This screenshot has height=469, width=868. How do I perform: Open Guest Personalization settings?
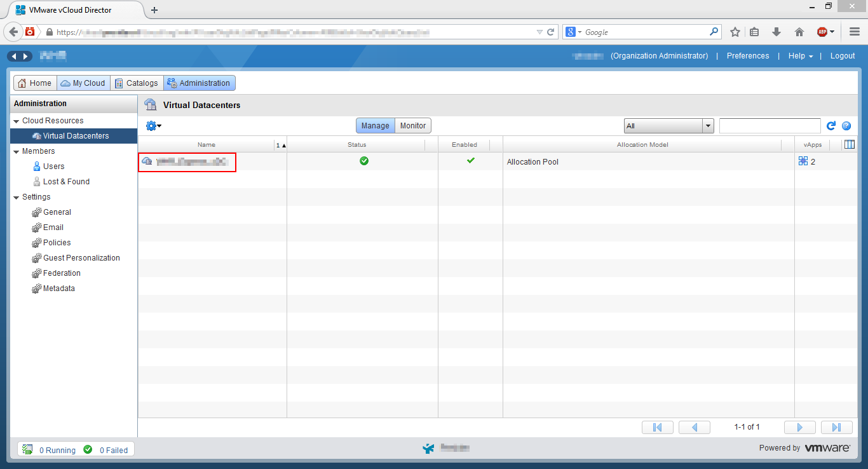pyautogui.click(x=81, y=258)
